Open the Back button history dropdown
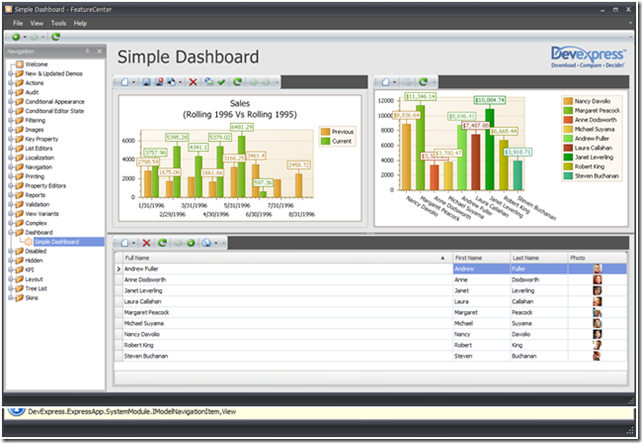This screenshot has height=443, width=642. [x=25, y=37]
